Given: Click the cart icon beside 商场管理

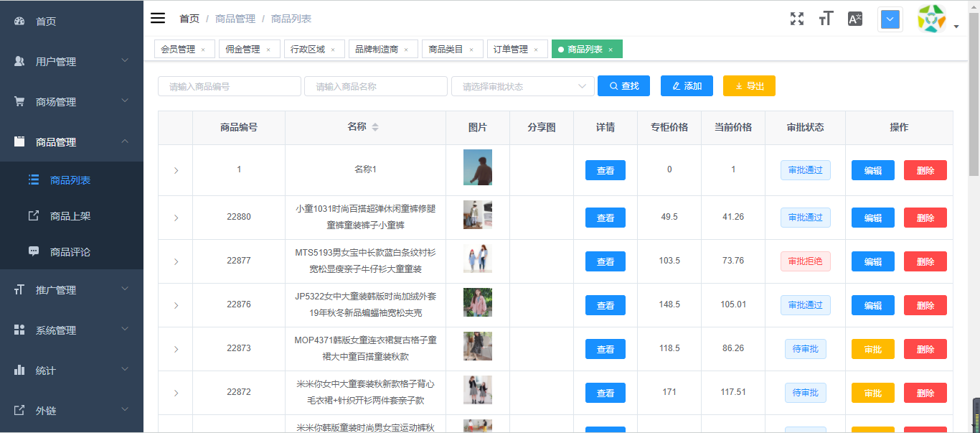Looking at the screenshot, I should tap(19, 101).
